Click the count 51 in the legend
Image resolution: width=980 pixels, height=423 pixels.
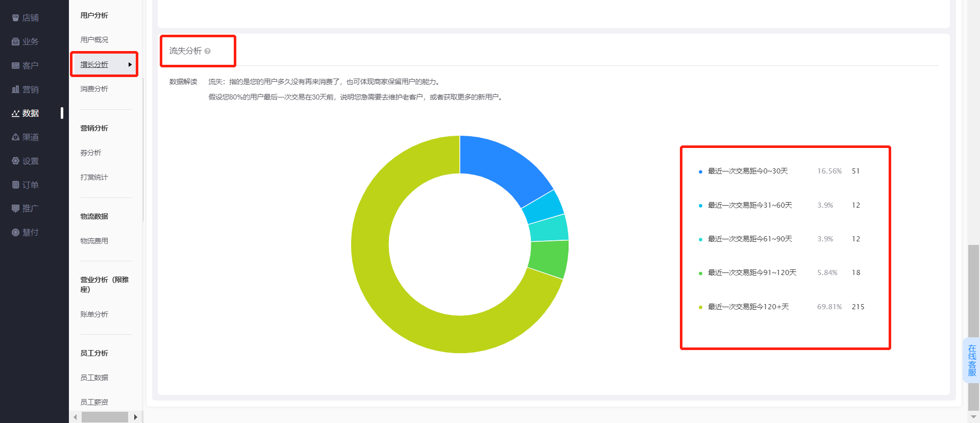[856, 171]
